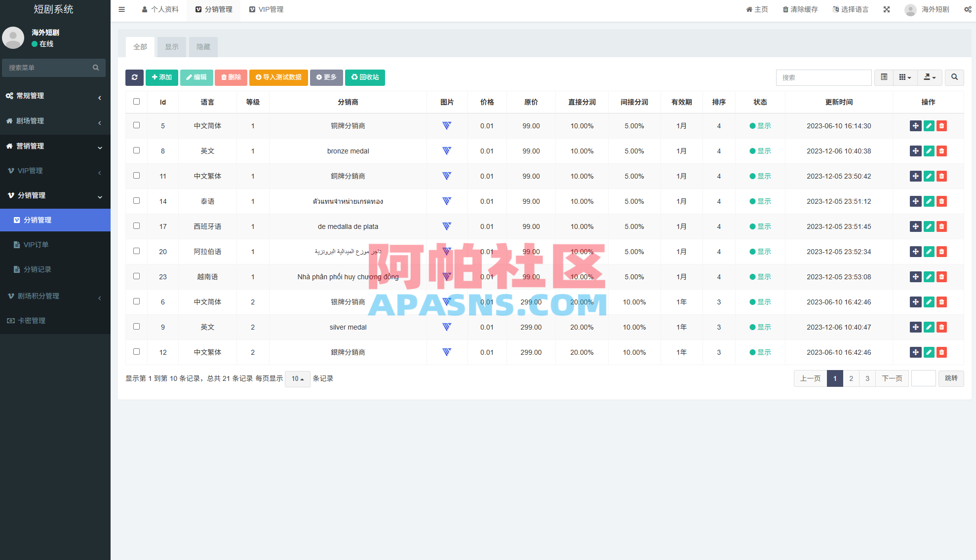Click the refresh table icon
This screenshot has height=560, width=976.
coord(134,77)
